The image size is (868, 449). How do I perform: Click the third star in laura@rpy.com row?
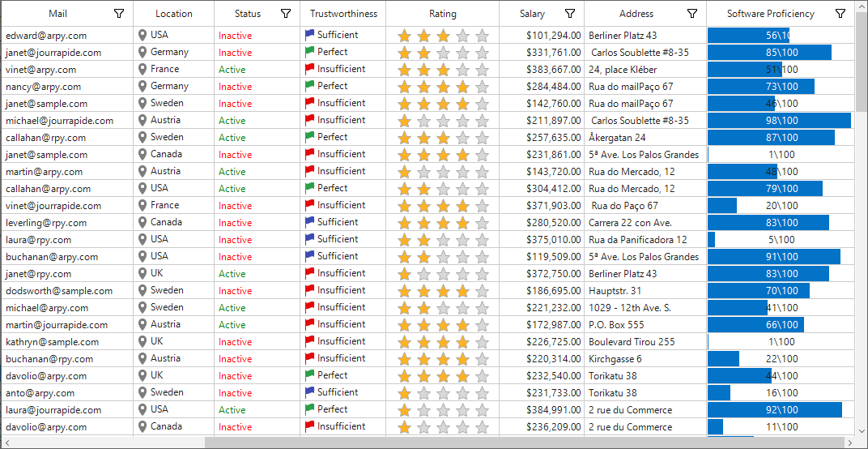click(x=444, y=241)
